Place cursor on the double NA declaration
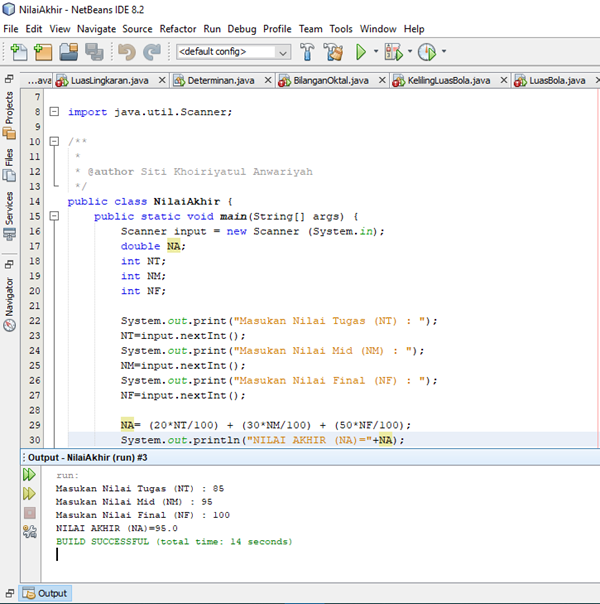Screen dimensions: 600x604 tap(153, 246)
